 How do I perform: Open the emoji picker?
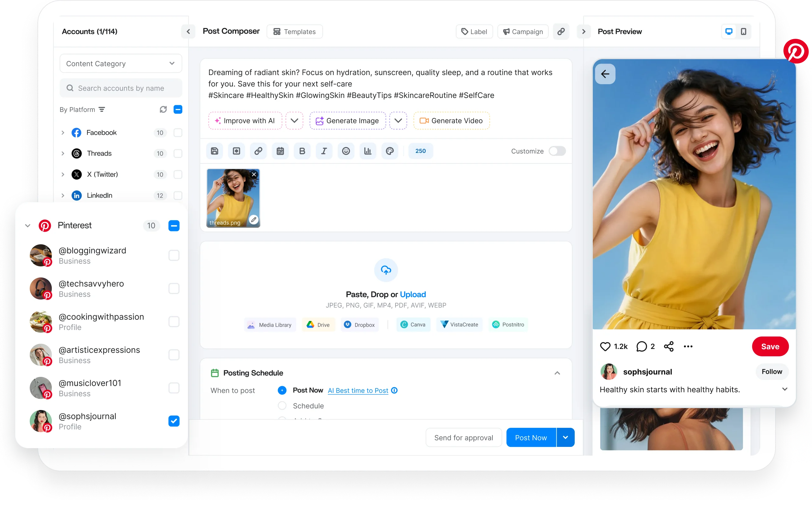346,151
